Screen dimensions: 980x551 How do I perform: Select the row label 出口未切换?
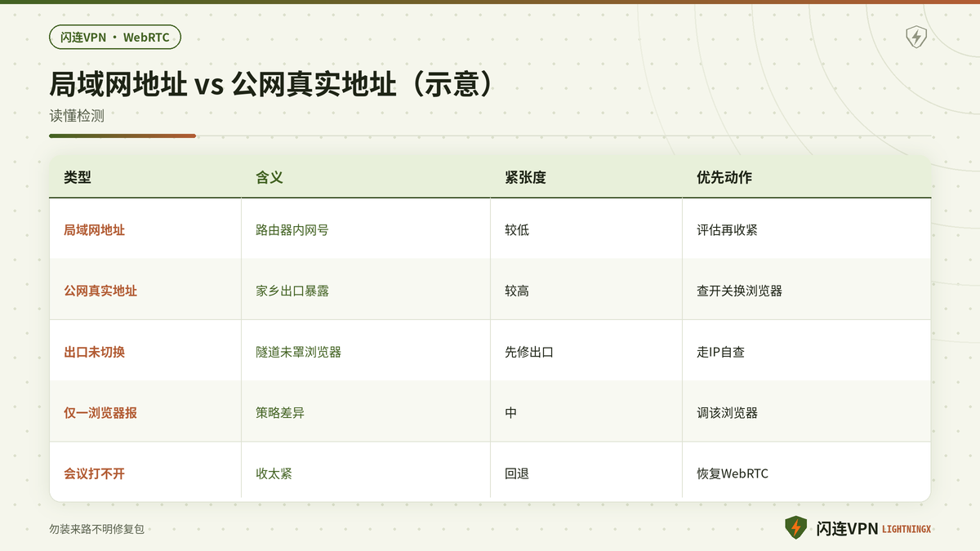95,352
